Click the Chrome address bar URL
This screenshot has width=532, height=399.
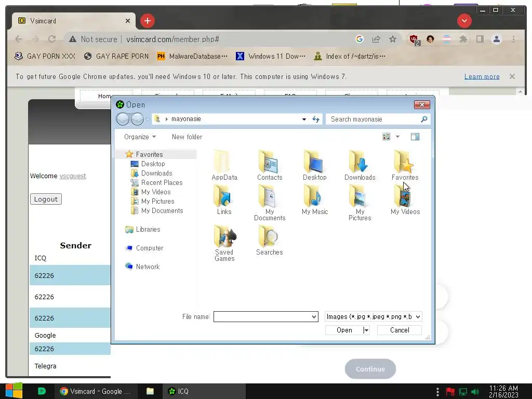tap(172, 39)
